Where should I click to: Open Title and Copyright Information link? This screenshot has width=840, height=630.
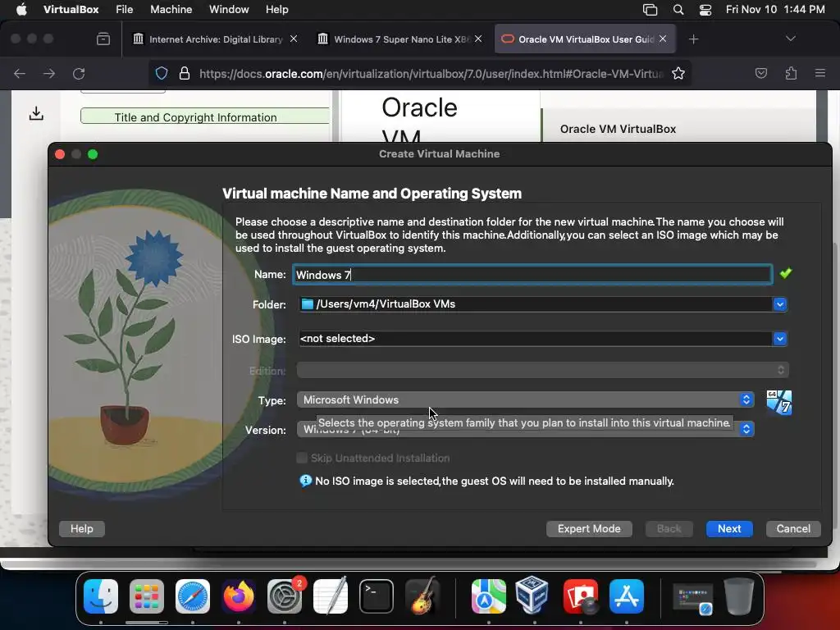click(x=195, y=117)
